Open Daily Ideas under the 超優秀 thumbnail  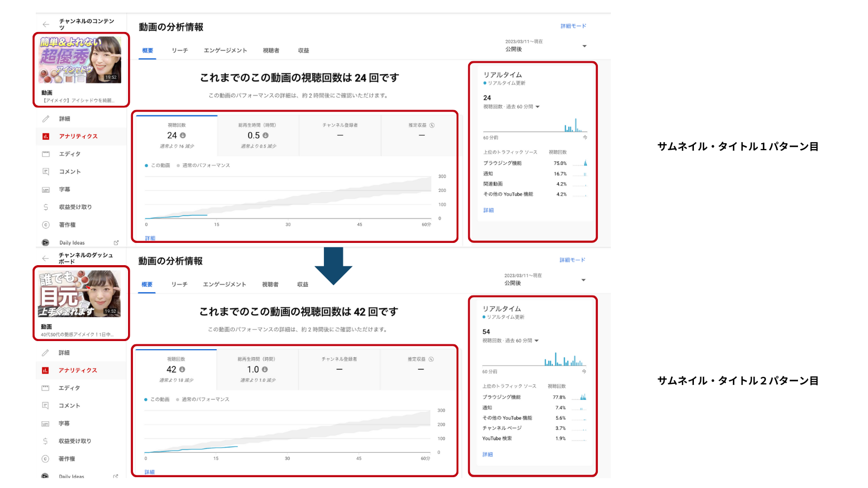72,243
